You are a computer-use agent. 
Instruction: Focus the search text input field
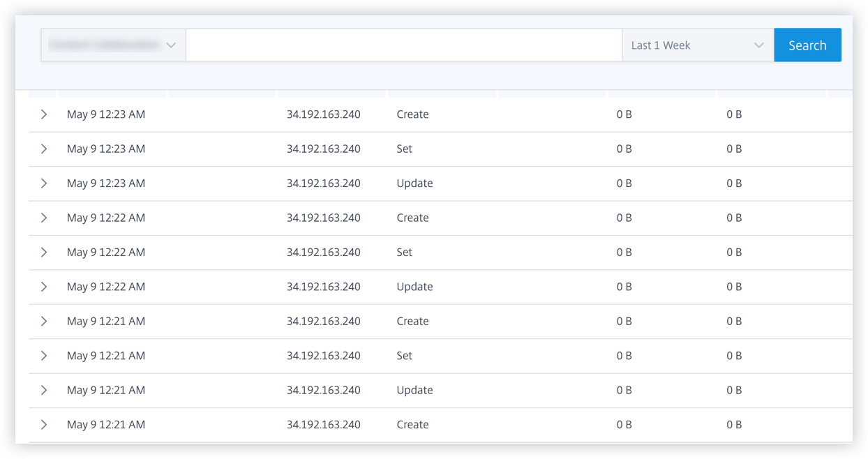tap(403, 45)
